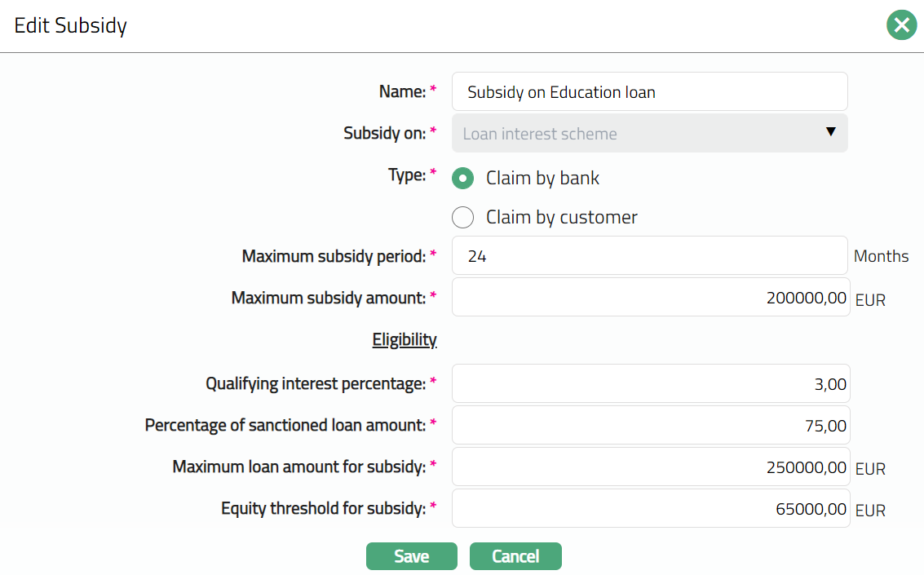Click the Edit Subsidy dialog title

tap(71, 25)
